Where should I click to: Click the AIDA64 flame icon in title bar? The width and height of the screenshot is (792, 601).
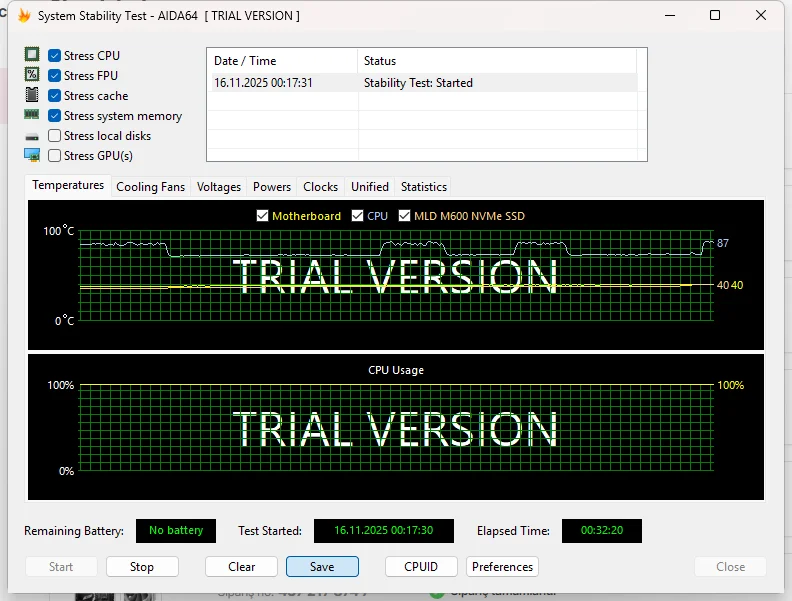point(24,15)
